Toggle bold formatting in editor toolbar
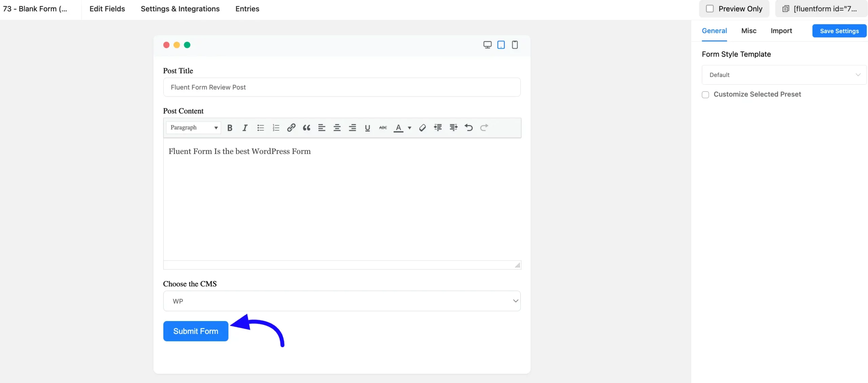This screenshot has width=868, height=383. pos(230,128)
